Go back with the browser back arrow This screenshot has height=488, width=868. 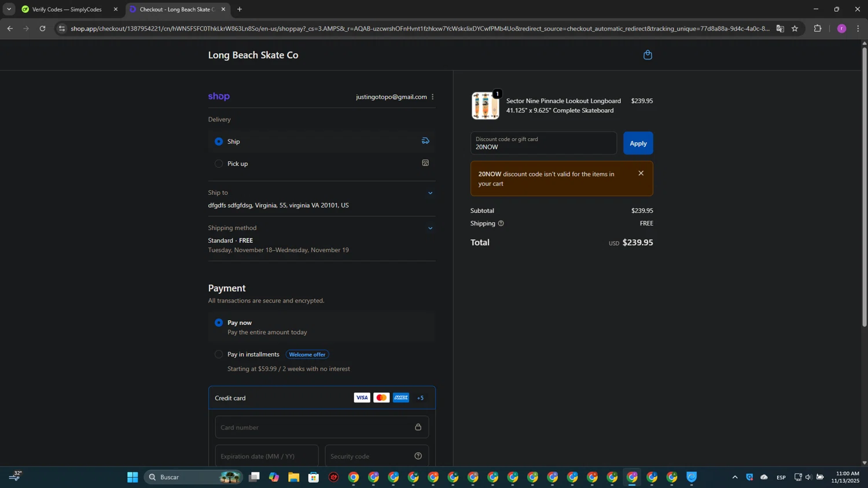10,28
